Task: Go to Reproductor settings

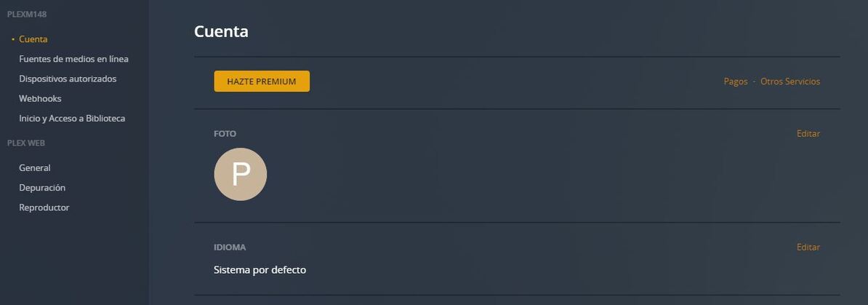Action: 44,207
